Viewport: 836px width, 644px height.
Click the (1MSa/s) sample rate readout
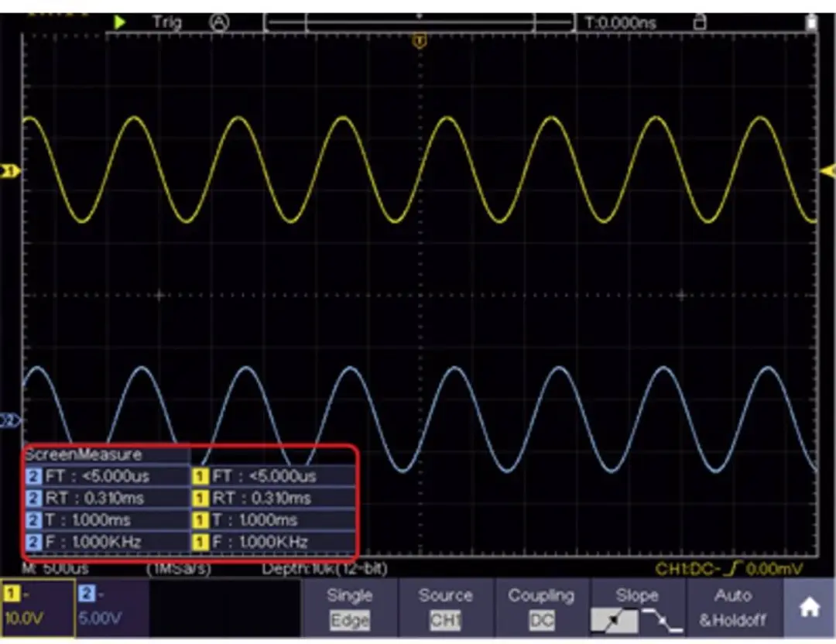point(179,569)
